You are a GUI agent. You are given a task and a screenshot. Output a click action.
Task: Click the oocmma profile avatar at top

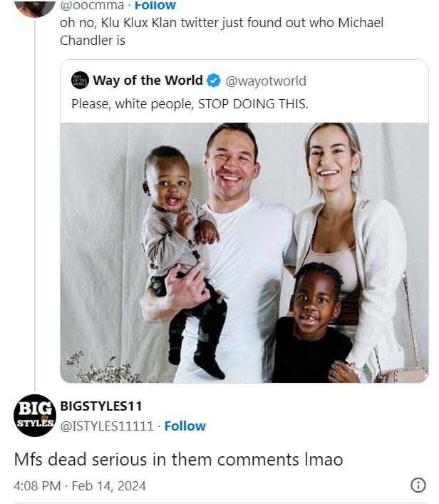click(34, 6)
